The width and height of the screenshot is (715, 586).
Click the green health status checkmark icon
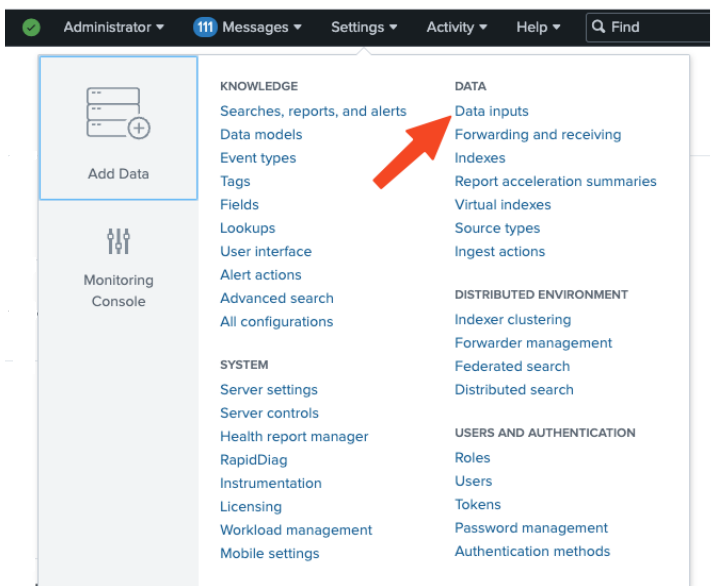[31, 27]
